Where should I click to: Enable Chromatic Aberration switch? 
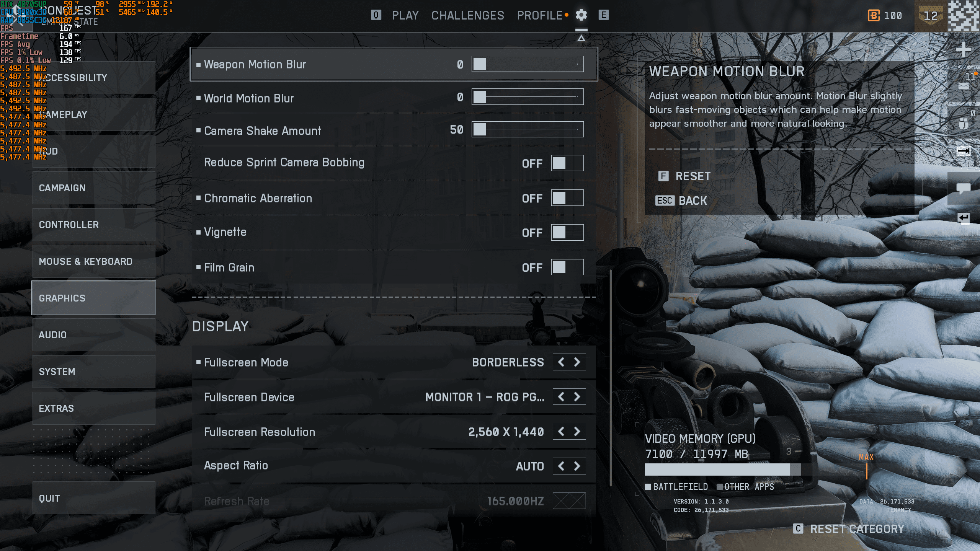(567, 198)
